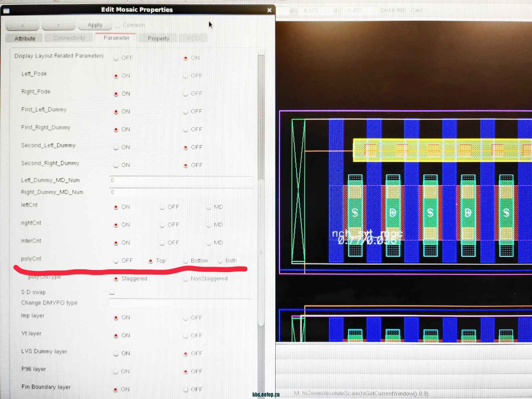Screen dimensions: 532x399
Task: Select Both for polyCnt
Action: coord(220,261)
